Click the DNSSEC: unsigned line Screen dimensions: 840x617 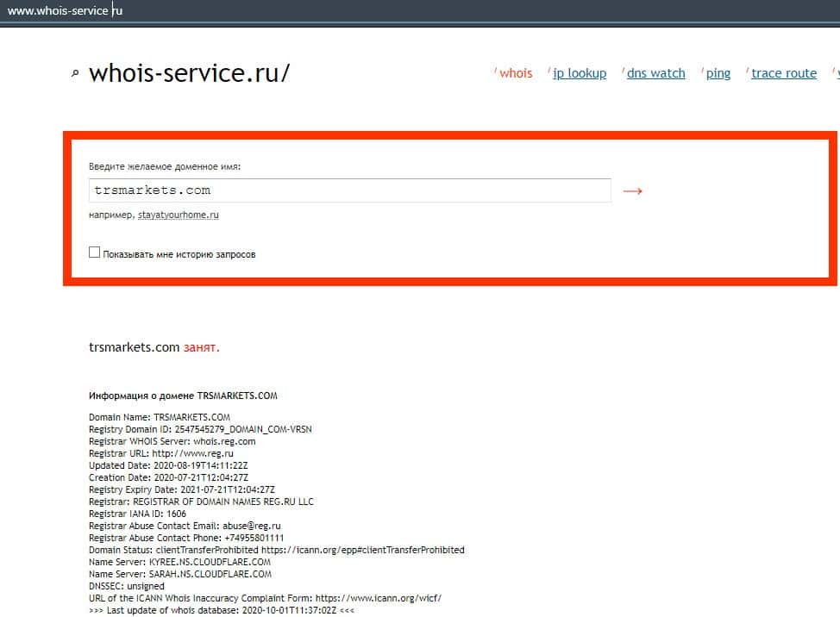pyautogui.click(x=127, y=587)
